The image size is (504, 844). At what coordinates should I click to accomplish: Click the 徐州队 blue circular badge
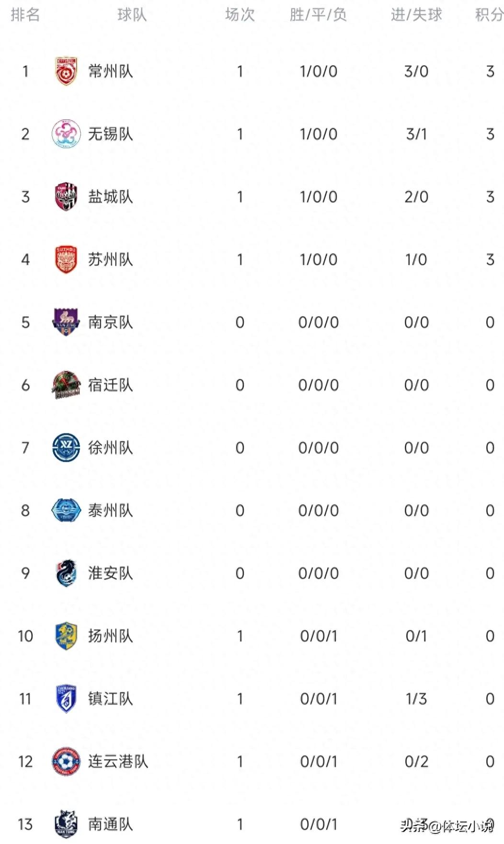tap(66, 448)
